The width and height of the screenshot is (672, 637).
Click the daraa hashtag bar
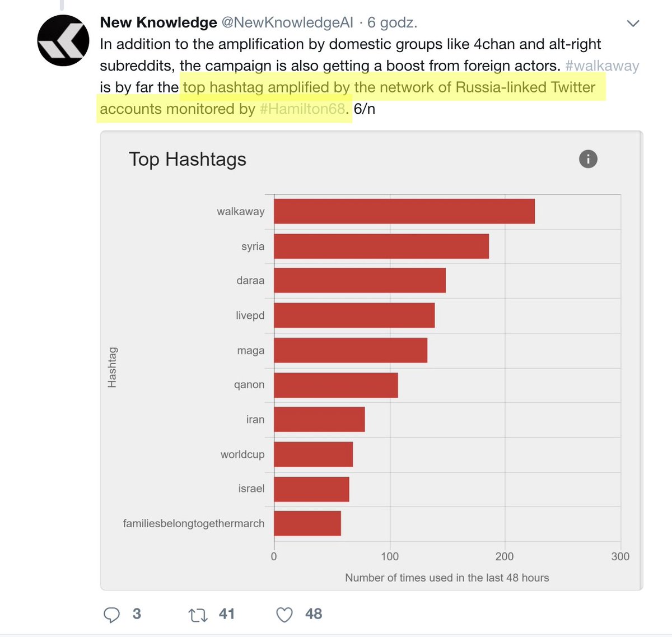[x=360, y=280]
